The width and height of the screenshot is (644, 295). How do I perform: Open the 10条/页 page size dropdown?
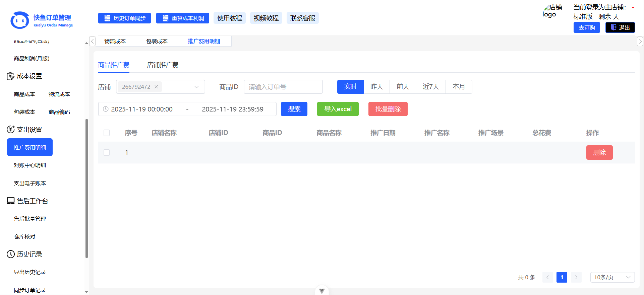pos(612,277)
